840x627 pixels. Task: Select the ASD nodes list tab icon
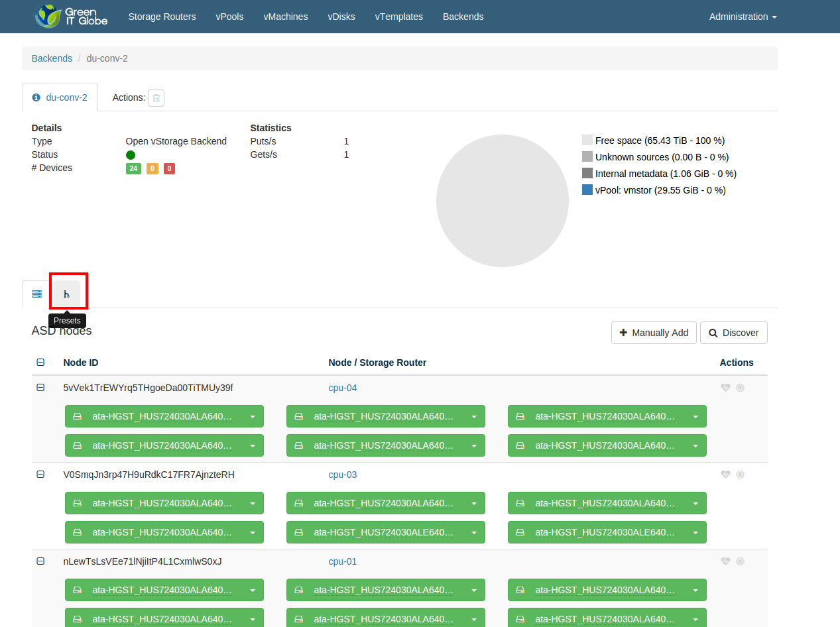[x=37, y=294]
